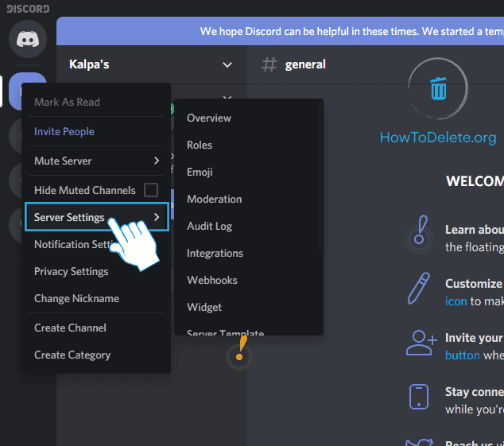Expand the Kalpa's server dropdown arrow
Viewport: 504px width, 446px height.
click(227, 64)
